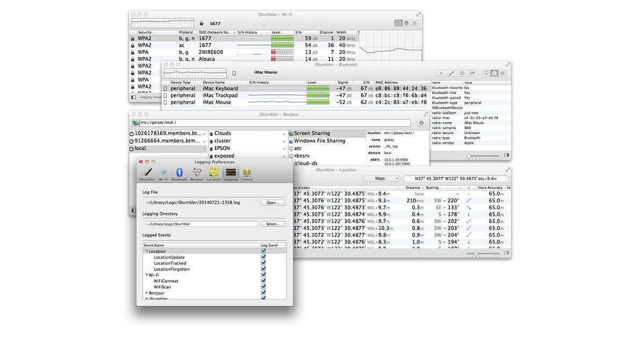Select iMac Keyboard row in Bluetooth list

pyautogui.click(x=296, y=89)
